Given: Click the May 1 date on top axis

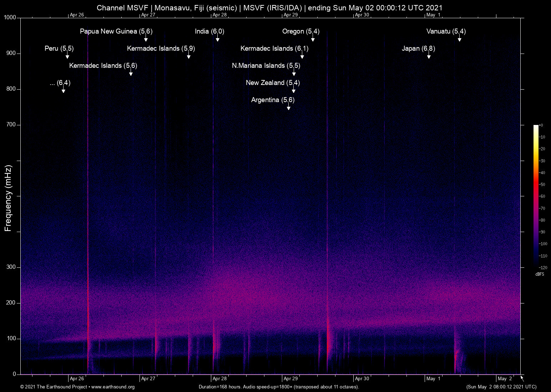Looking at the screenshot, I should [x=433, y=15].
